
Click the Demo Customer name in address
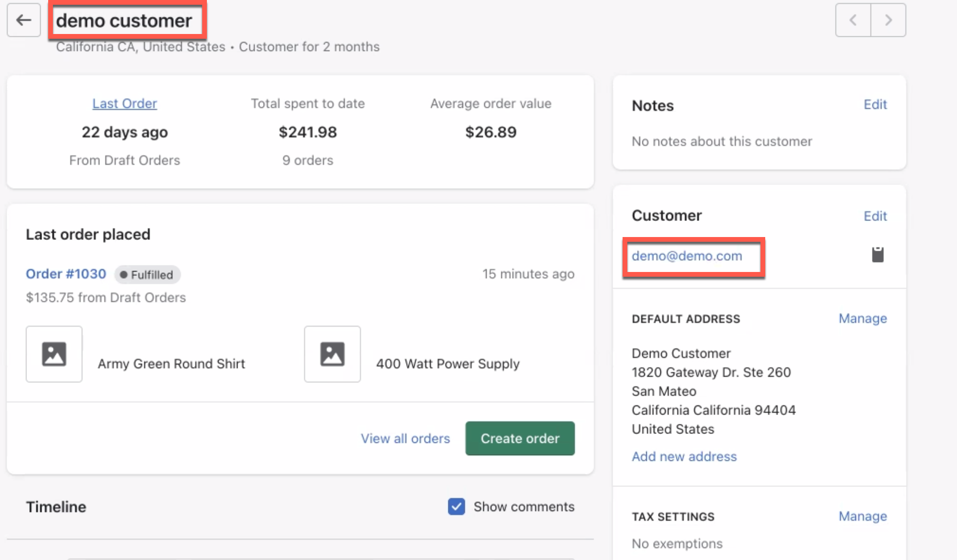pyautogui.click(x=681, y=354)
